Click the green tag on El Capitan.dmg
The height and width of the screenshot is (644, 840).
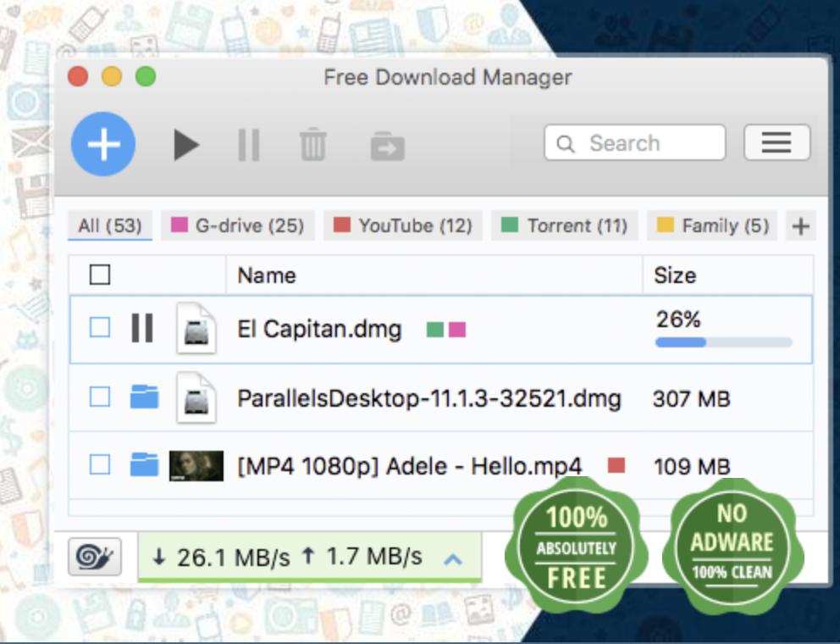435,330
